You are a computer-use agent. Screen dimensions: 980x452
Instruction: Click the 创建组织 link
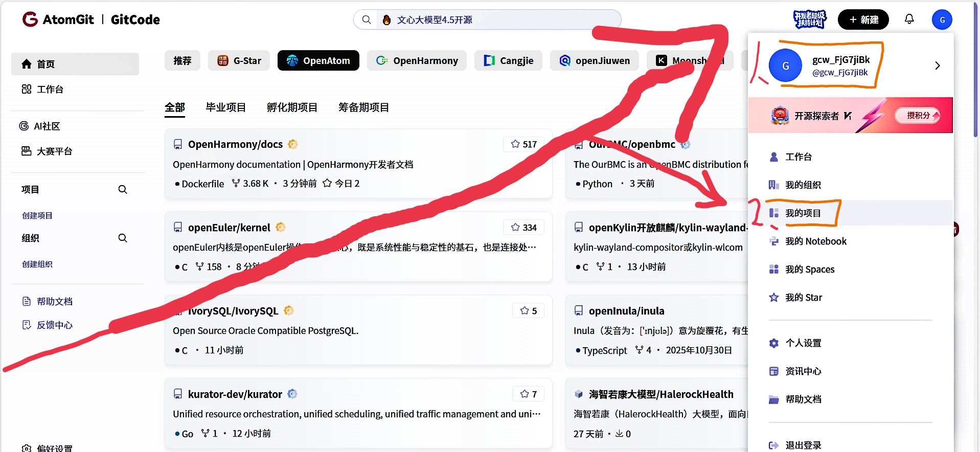37,264
